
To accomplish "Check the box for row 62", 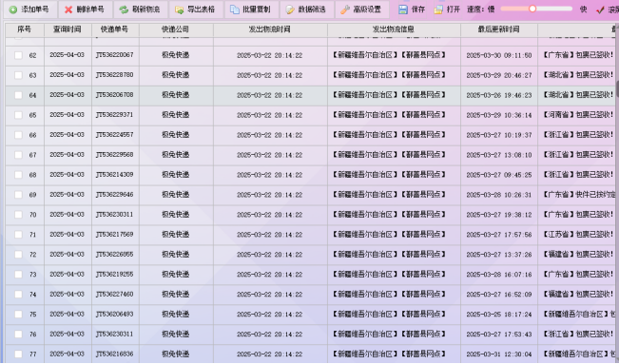I will pyautogui.click(x=18, y=55).
